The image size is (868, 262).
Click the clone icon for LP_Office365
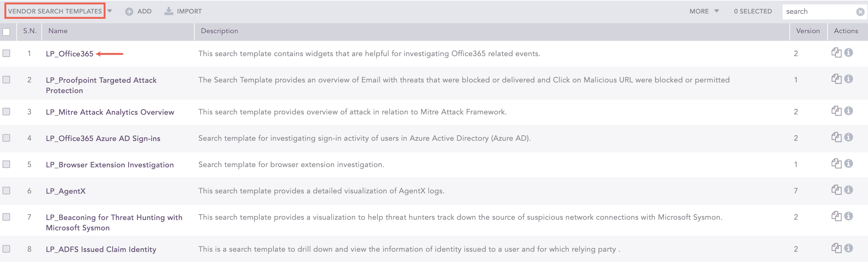coord(837,53)
